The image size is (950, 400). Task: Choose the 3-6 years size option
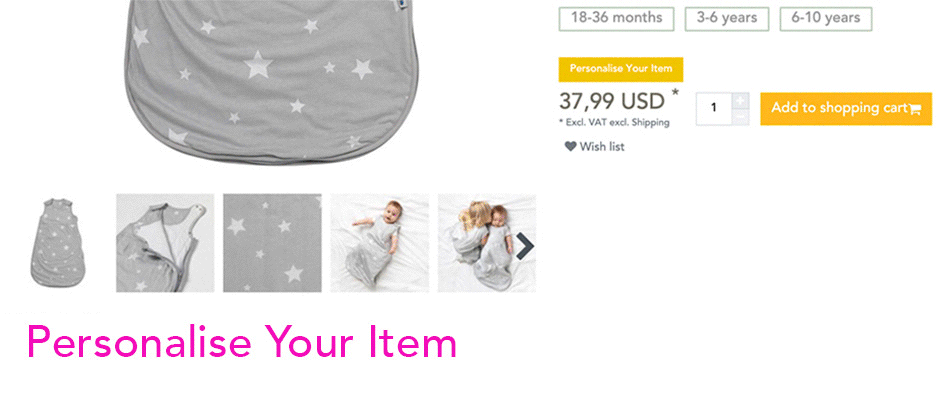(x=727, y=19)
